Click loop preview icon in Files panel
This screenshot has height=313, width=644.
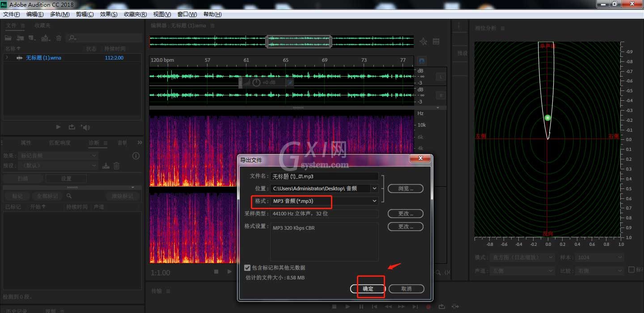click(x=72, y=127)
